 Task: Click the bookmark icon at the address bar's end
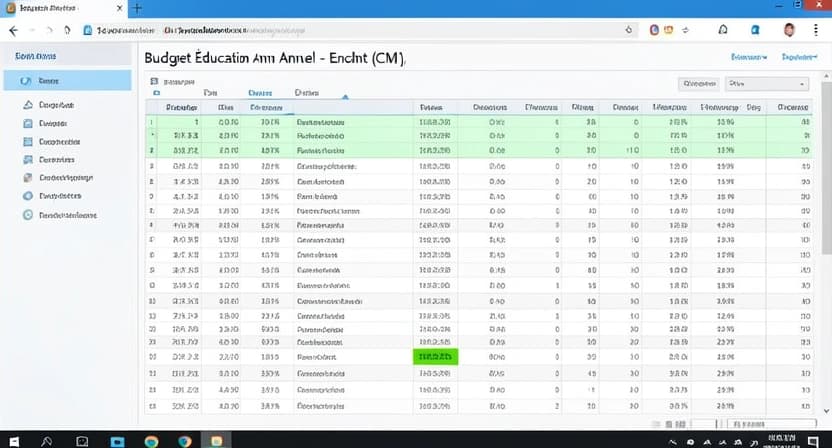pyautogui.click(x=629, y=30)
